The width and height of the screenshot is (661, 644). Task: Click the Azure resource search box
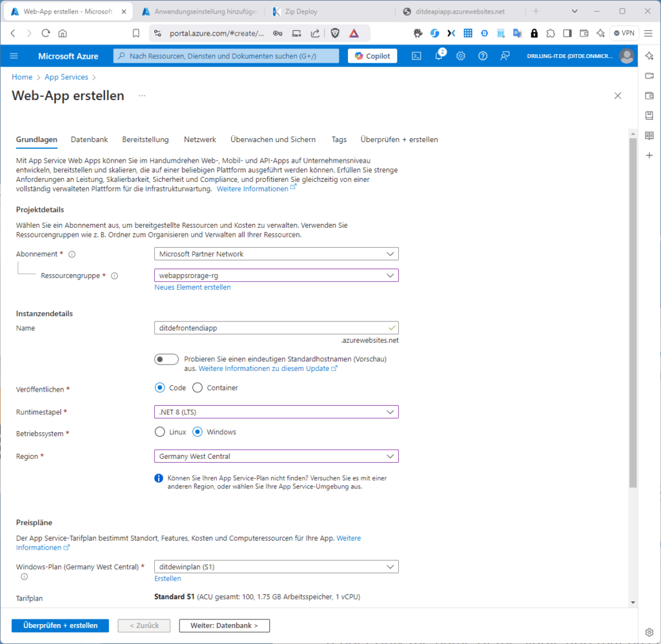[x=226, y=55]
